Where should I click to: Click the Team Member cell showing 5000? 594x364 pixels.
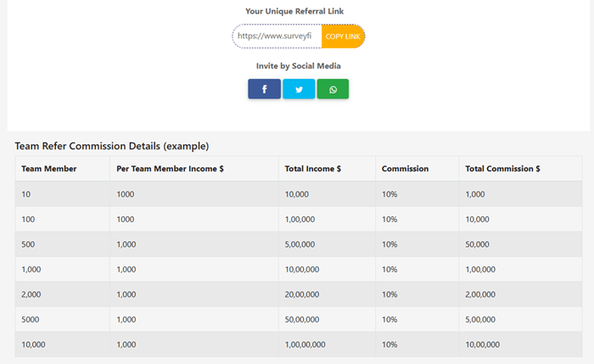(x=31, y=320)
